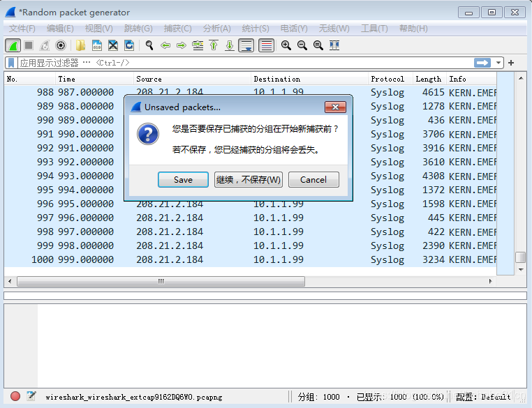Click horizontal scrollbar right arrow
The image size is (532, 408).
[x=490, y=281]
